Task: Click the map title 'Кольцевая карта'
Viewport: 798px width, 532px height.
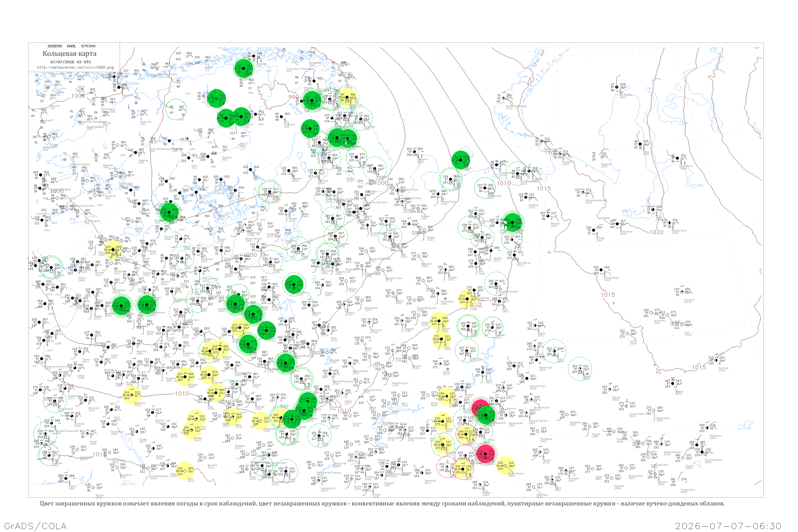Action: coord(69,54)
